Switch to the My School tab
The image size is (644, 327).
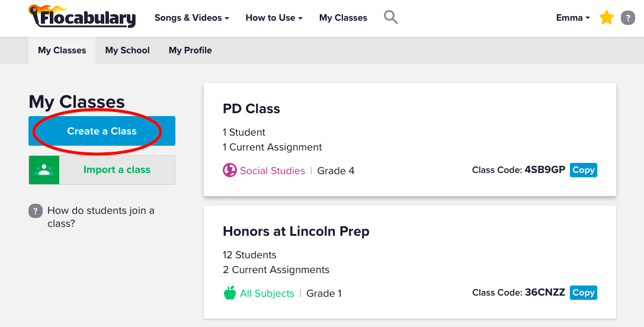click(127, 50)
